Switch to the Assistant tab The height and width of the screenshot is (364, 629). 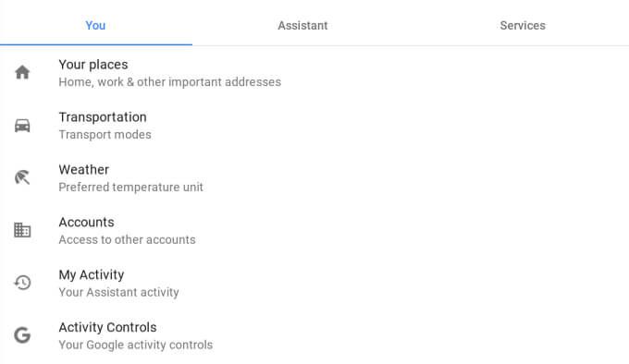(302, 26)
